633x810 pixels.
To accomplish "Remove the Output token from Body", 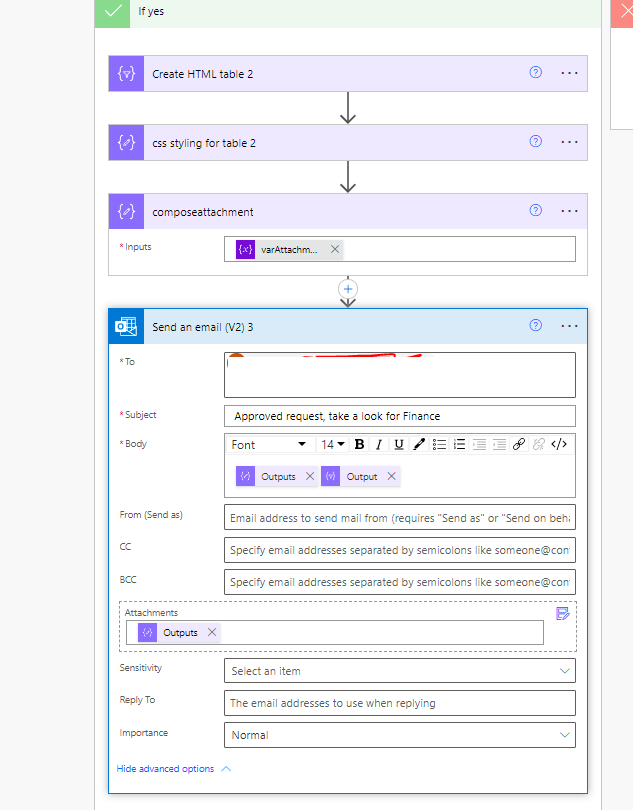I will coord(392,476).
